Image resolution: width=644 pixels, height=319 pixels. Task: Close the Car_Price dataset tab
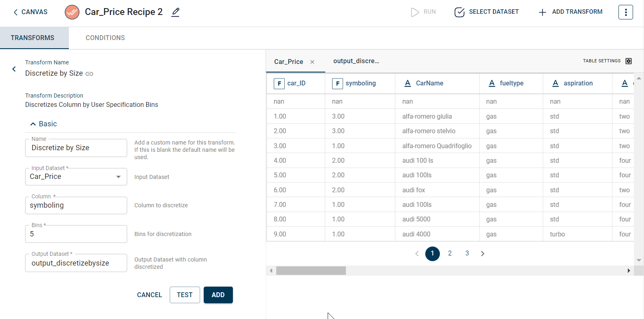click(x=312, y=62)
